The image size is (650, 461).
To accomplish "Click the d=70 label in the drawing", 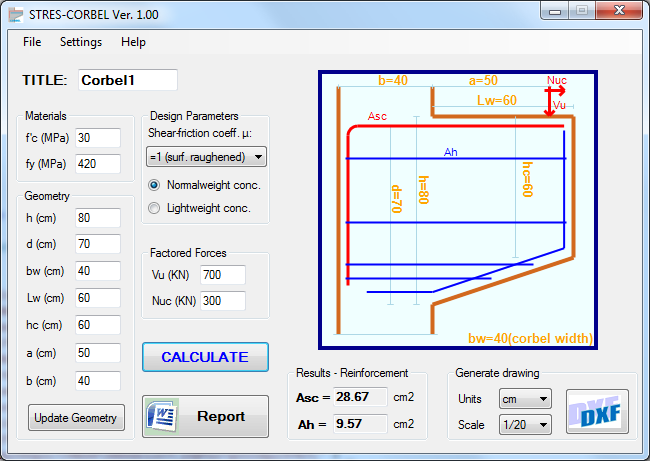I will click(397, 199).
